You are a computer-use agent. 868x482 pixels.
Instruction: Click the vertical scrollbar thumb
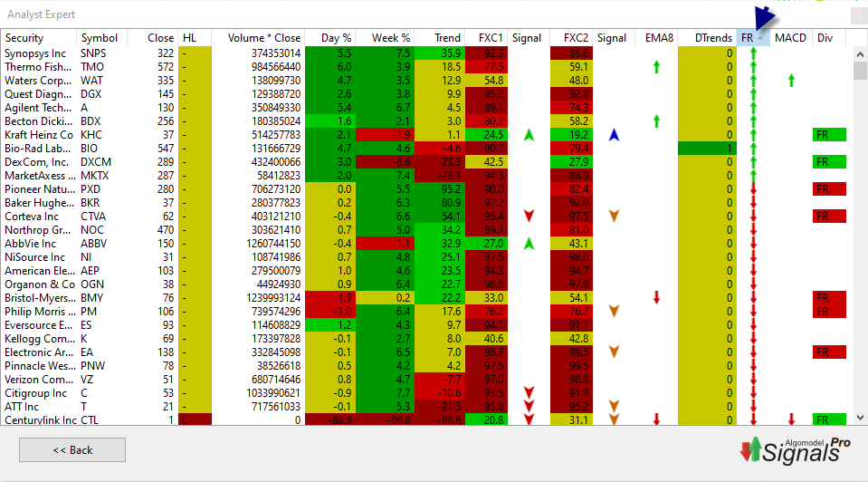coord(860,71)
